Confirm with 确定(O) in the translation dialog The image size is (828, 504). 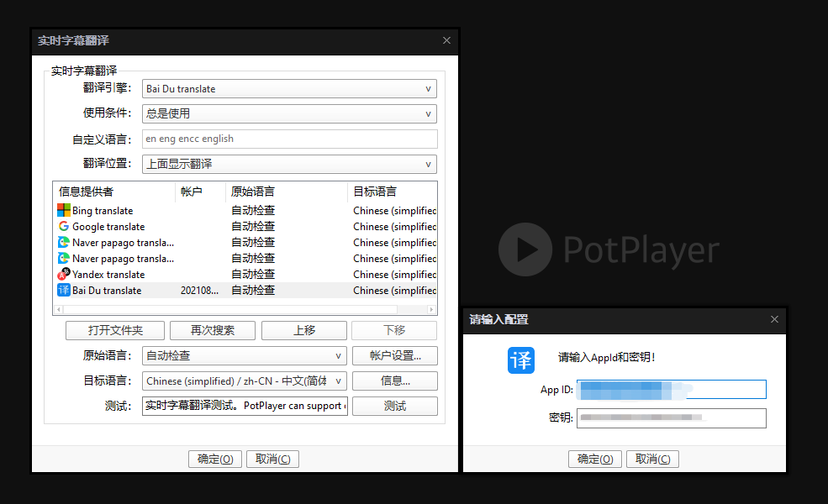pos(215,459)
